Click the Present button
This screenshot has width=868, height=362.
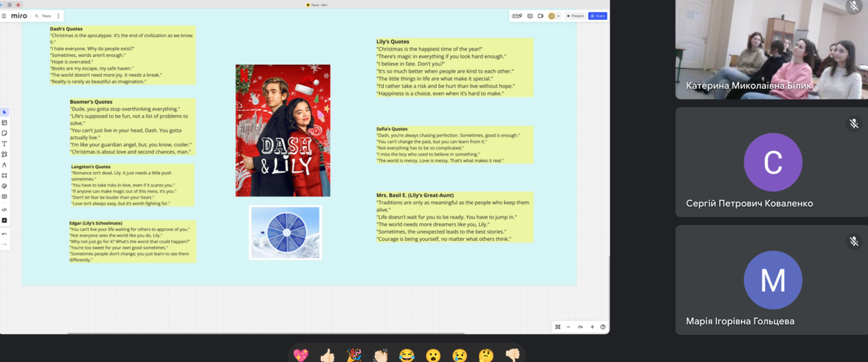click(575, 16)
